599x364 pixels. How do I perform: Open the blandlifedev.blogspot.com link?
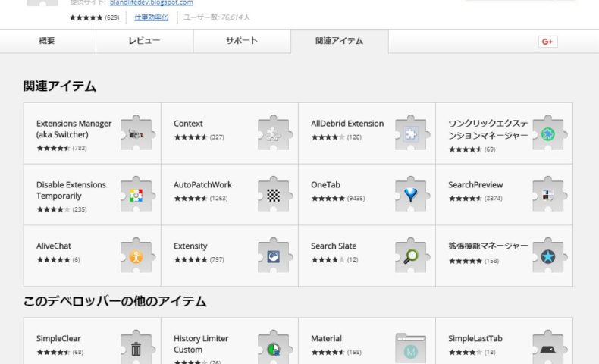click(x=152, y=3)
